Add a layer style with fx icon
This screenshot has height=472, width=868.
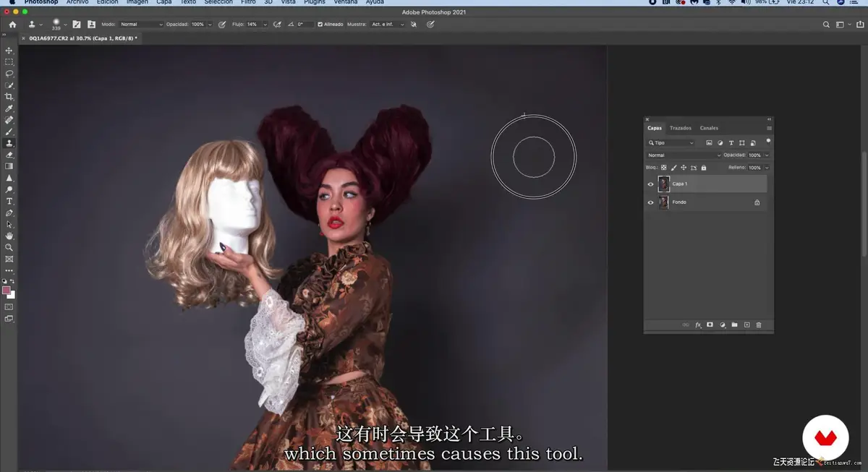[698, 325]
